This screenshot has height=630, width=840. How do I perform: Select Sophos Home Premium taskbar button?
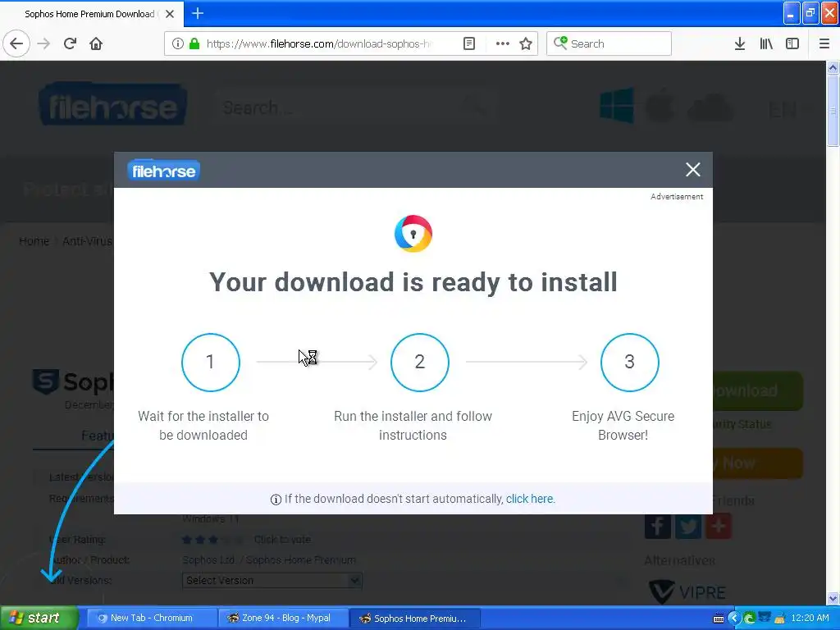[414, 618]
